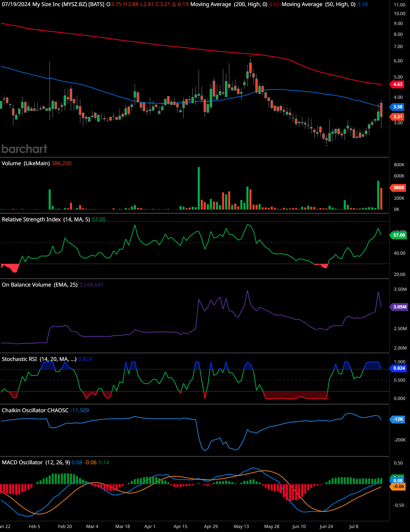Click the Volume (LikeMain) panel label
This screenshot has height=532, width=410.
click(x=26, y=163)
